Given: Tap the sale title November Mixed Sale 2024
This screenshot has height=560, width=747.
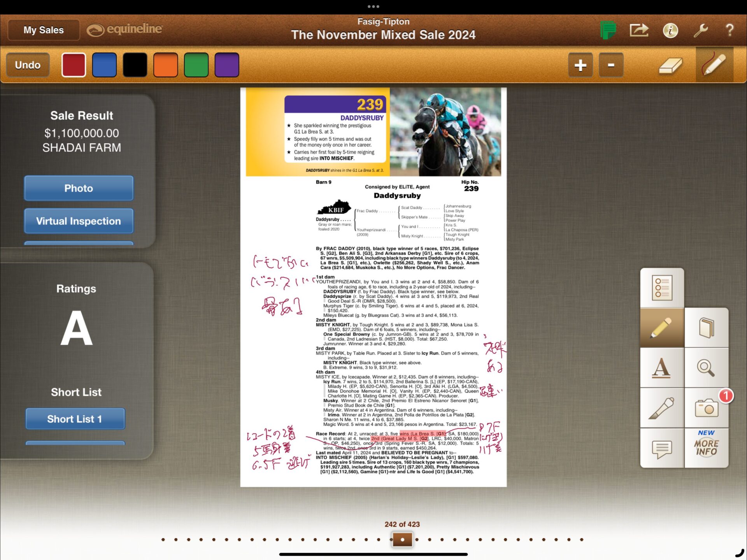Looking at the screenshot, I should pyautogui.click(x=383, y=35).
